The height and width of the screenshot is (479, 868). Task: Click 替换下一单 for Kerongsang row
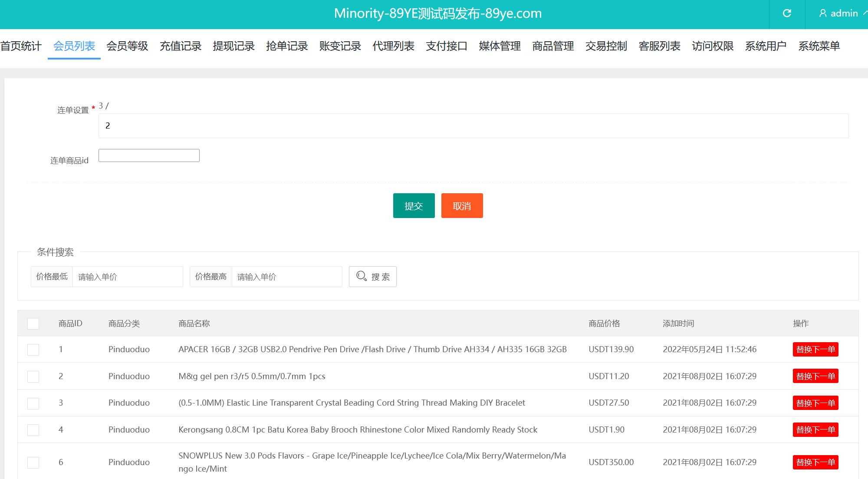coord(815,429)
